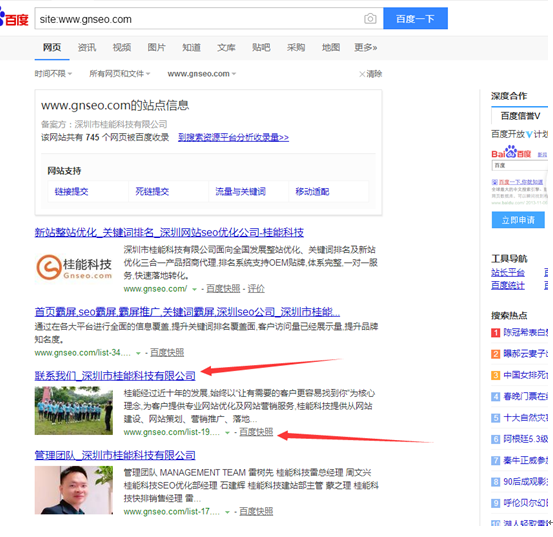Screen dimensions: 553x537
Task: Expand arrow next to list-17 URL
Action: click(227, 512)
